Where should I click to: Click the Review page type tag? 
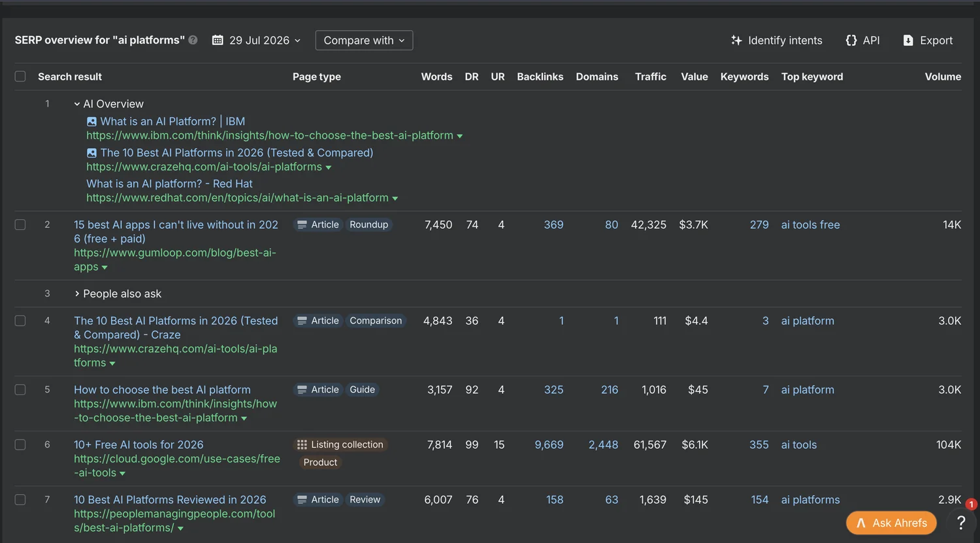pos(365,500)
